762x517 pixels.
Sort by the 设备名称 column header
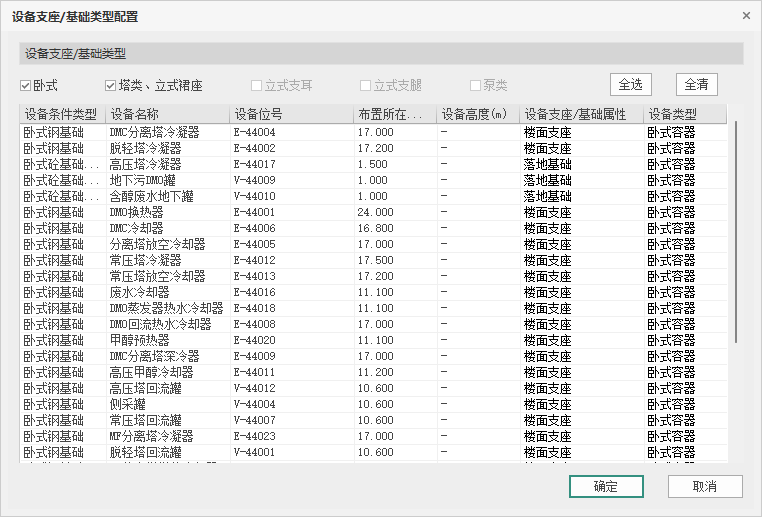[x=167, y=114]
